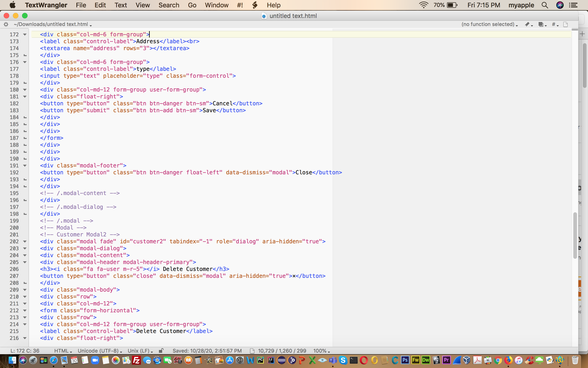This screenshot has width=588, height=368.
Task: Launch Dreamweaver from the Dock
Action: point(426,360)
